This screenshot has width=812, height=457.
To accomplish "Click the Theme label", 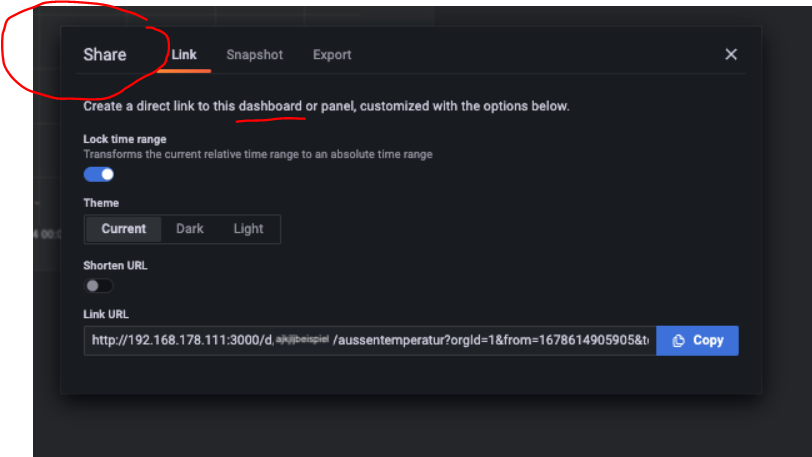I will [101, 203].
